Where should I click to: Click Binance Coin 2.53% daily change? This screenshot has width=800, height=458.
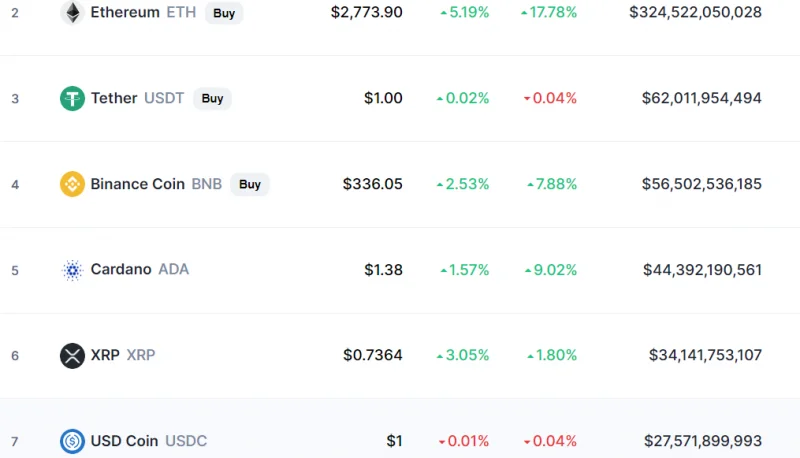pos(463,184)
